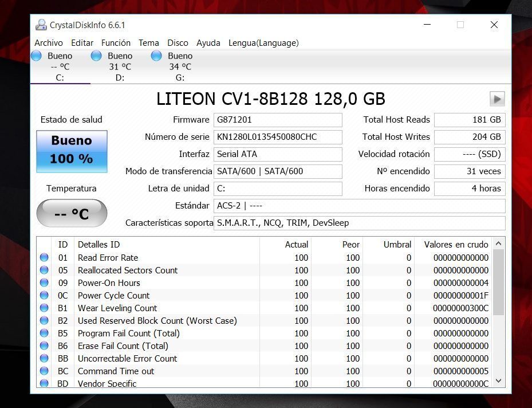The image size is (532, 408).
Task: Click the temperature display button
Action: coord(72,214)
